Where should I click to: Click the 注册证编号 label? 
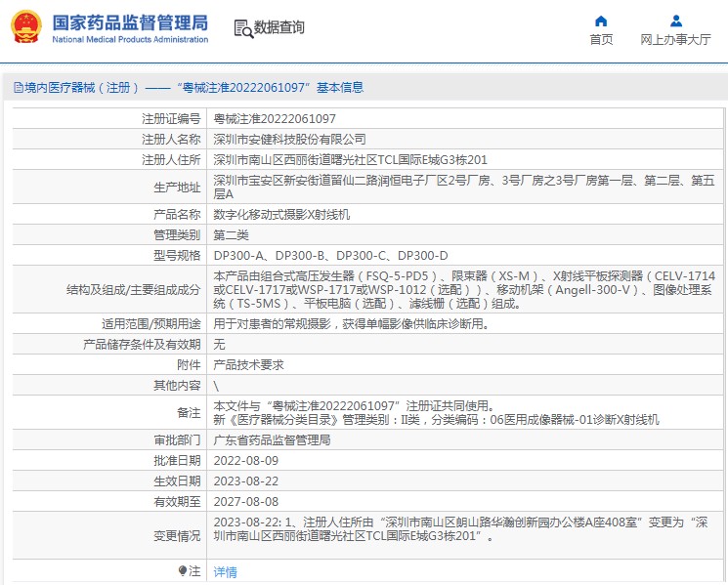click(171, 119)
